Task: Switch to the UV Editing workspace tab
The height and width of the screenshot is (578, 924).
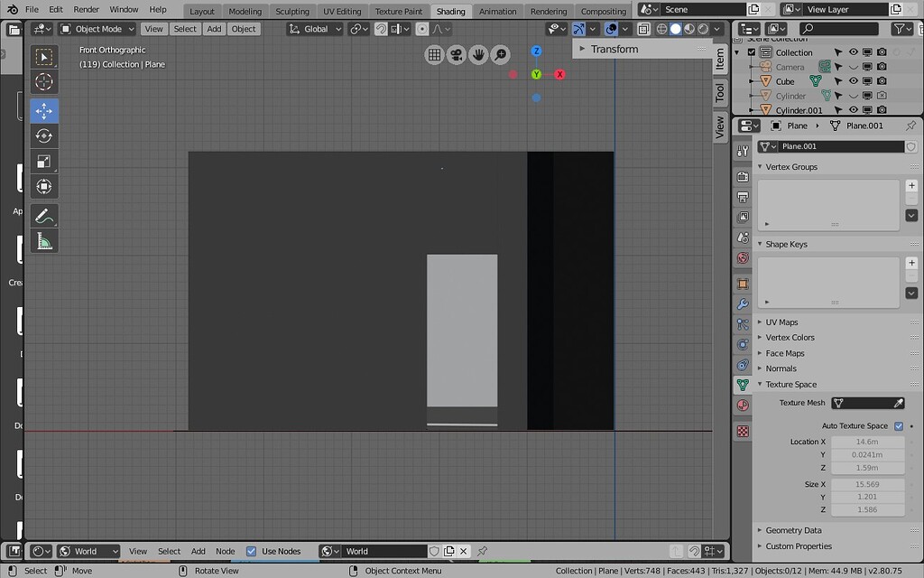Action: [x=342, y=11]
